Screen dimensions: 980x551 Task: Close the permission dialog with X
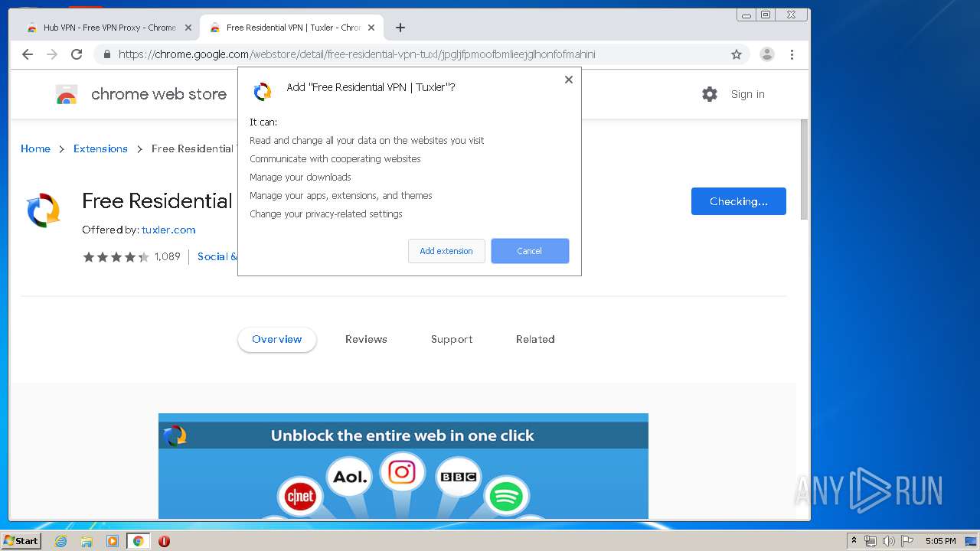tap(569, 80)
